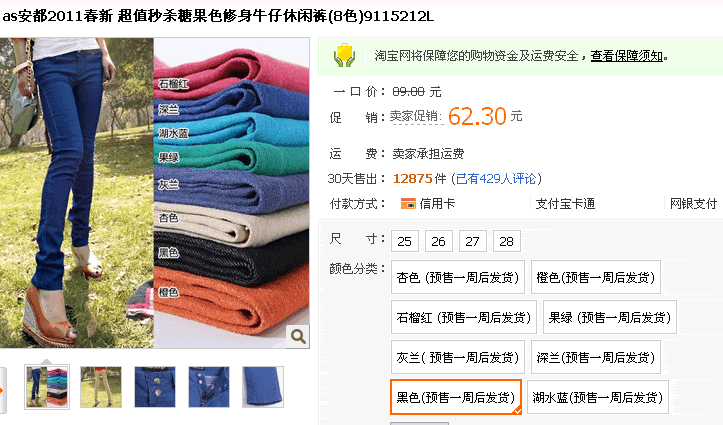The height and width of the screenshot is (425, 723).
Task: Deselect the selected 黑色 color option
Action: pos(456,397)
